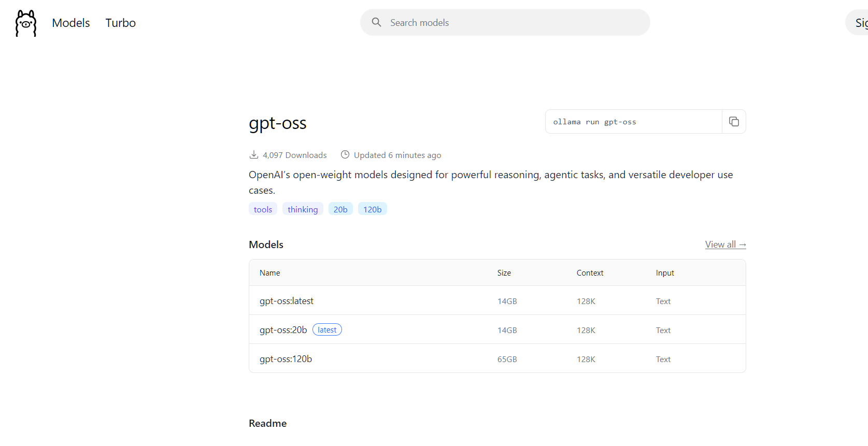Screen dimensions: 868x446
Task: Click the 4,097 Downloads text
Action: pos(294,155)
